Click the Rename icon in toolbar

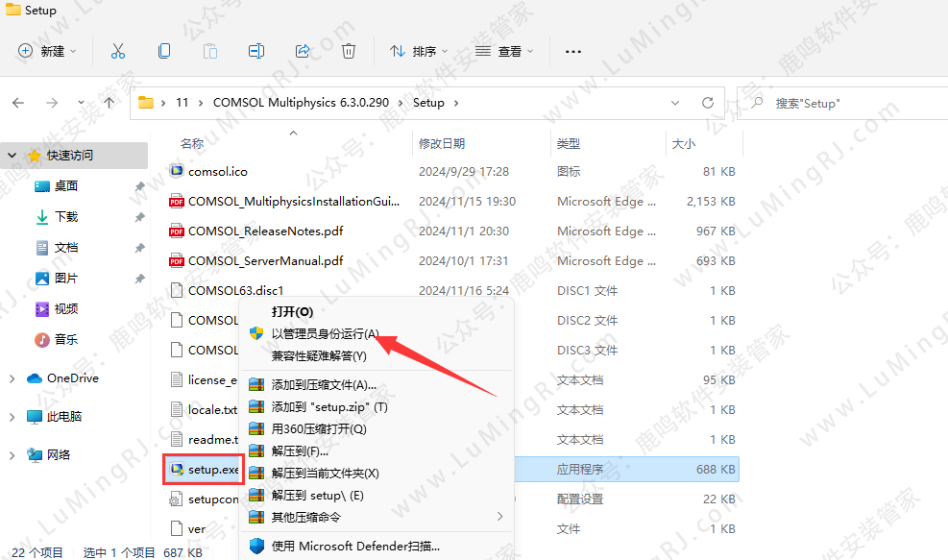256,51
